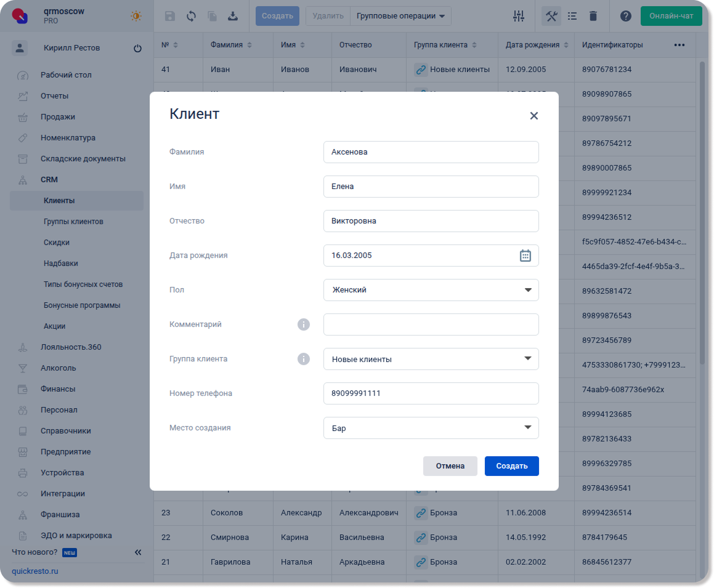Click the power logout icon by username

[x=137, y=49]
